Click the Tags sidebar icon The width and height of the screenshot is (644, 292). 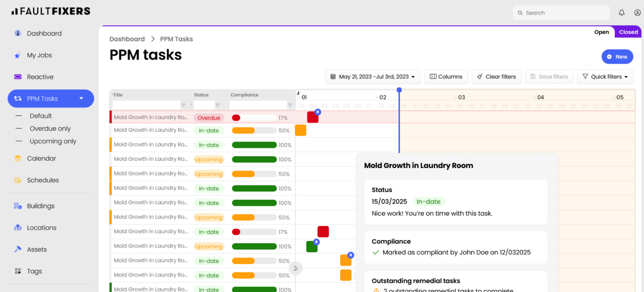pos(18,271)
